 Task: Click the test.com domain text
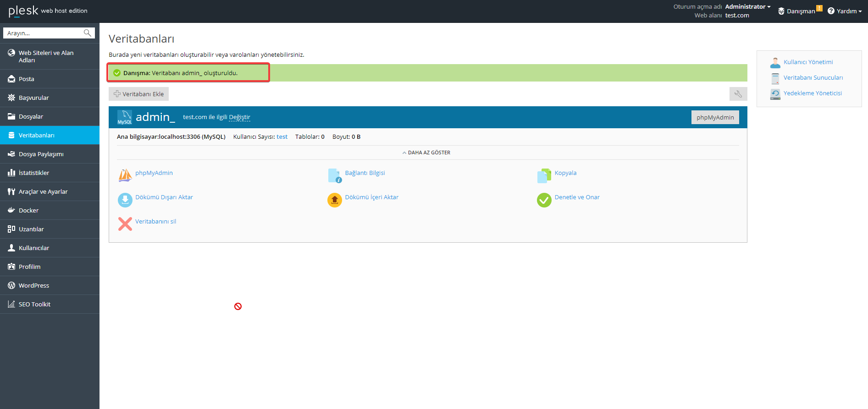tap(737, 15)
